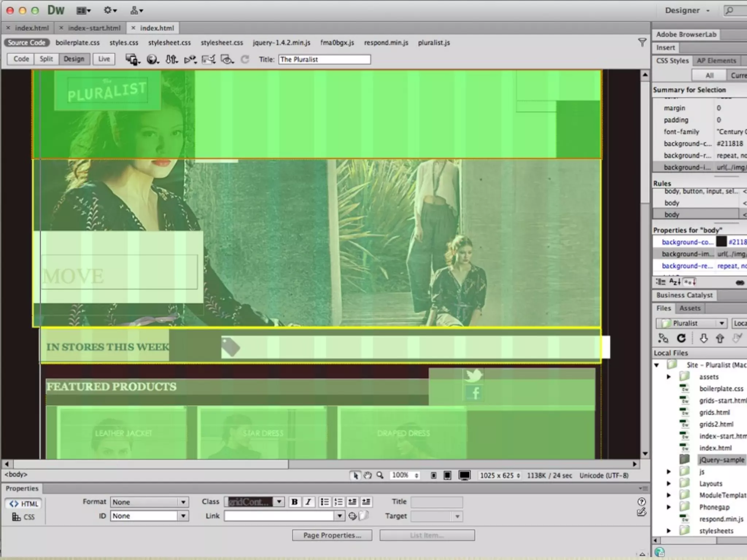Image resolution: width=747 pixels, height=560 pixels.
Task: Click the Refresh icon in Files panel
Action: [681, 338]
